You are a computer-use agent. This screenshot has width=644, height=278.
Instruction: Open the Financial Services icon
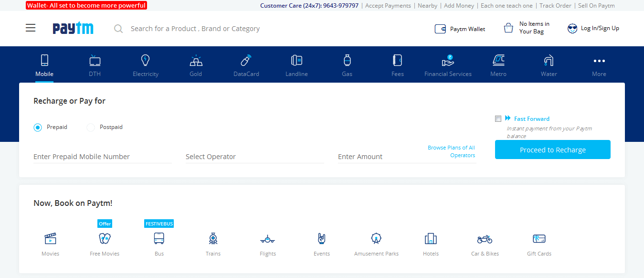tap(448, 61)
